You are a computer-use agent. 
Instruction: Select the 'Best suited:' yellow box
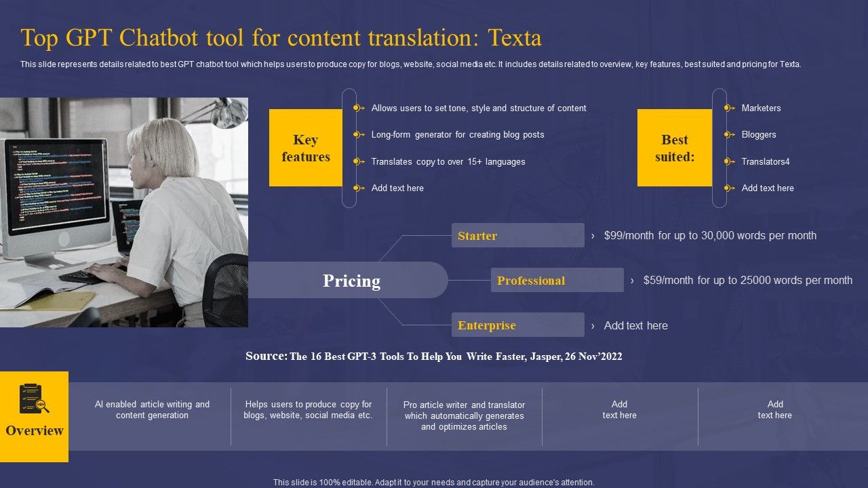pos(675,148)
